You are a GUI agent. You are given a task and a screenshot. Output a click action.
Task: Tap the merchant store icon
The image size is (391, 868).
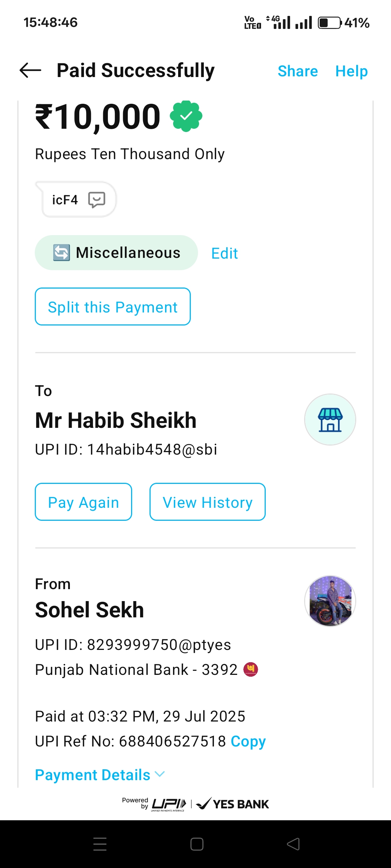tap(330, 420)
